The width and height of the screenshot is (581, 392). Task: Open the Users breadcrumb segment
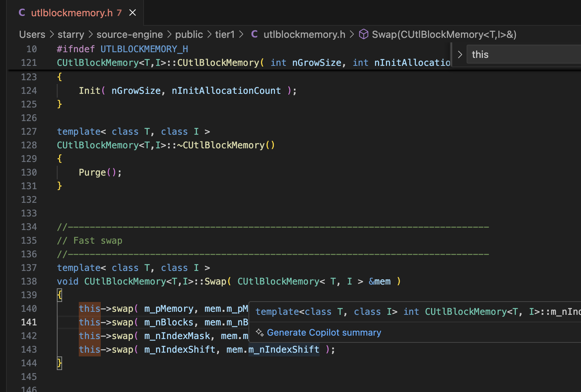click(32, 34)
